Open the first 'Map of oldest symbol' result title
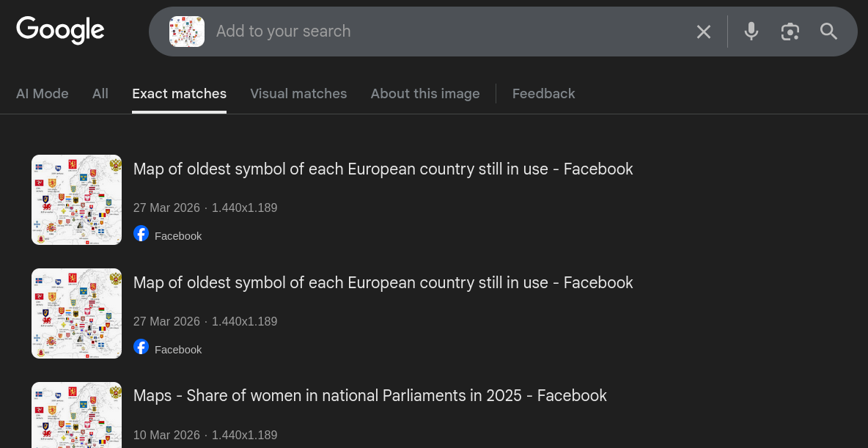Image resolution: width=868 pixels, height=448 pixels. tap(383, 169)
